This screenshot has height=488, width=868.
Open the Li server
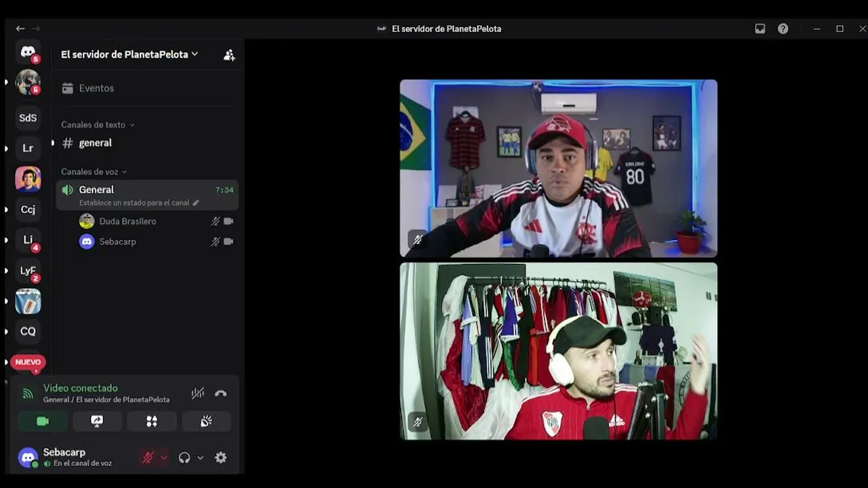(x=28, y=240)
